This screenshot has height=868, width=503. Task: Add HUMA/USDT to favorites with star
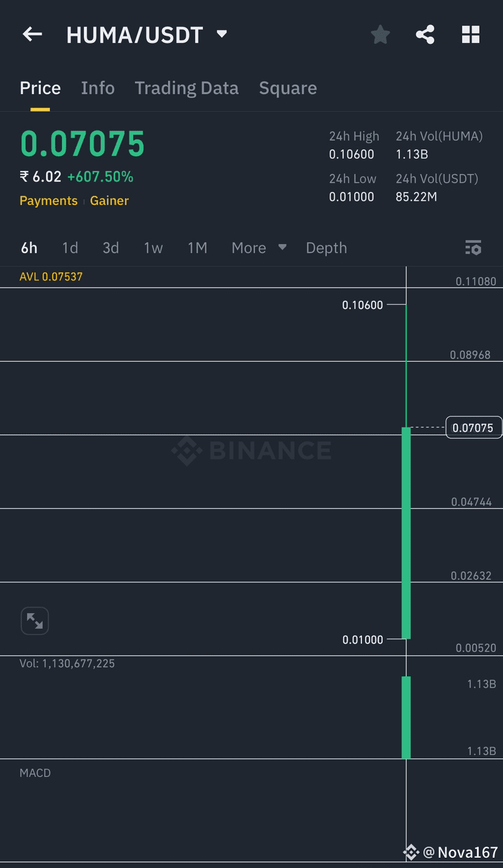click(x=380, y=35)
